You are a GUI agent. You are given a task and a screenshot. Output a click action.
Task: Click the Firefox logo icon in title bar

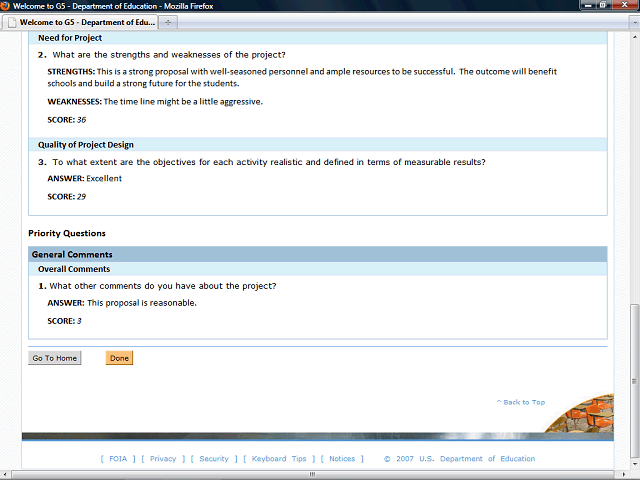pos(5,6)
